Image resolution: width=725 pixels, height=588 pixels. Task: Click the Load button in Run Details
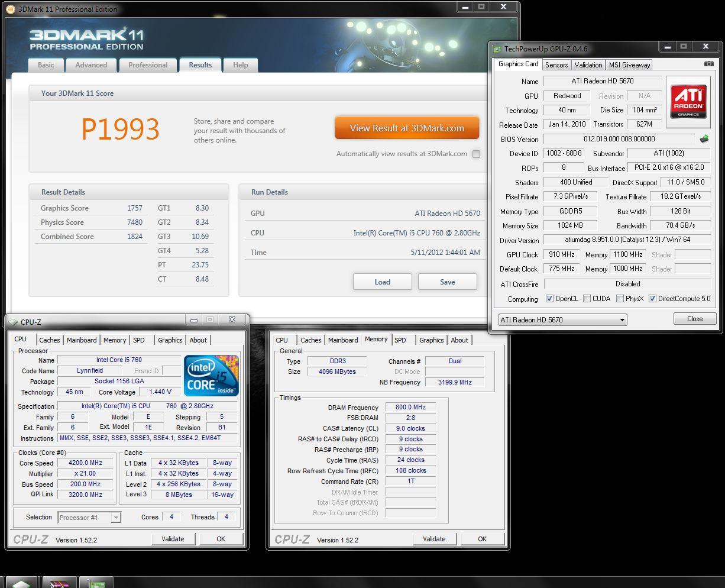383,282
